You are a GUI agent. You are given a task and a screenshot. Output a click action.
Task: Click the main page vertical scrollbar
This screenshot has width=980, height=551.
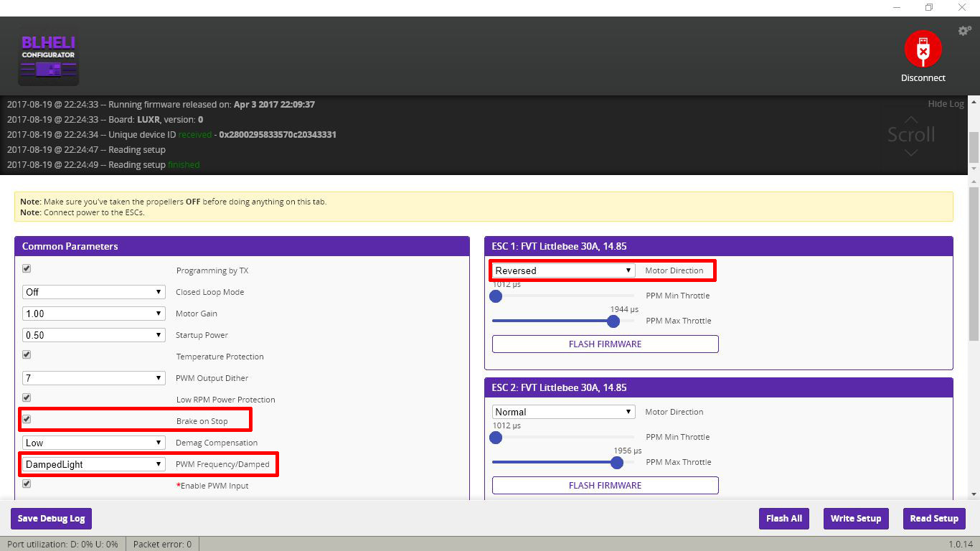(974, 263)
